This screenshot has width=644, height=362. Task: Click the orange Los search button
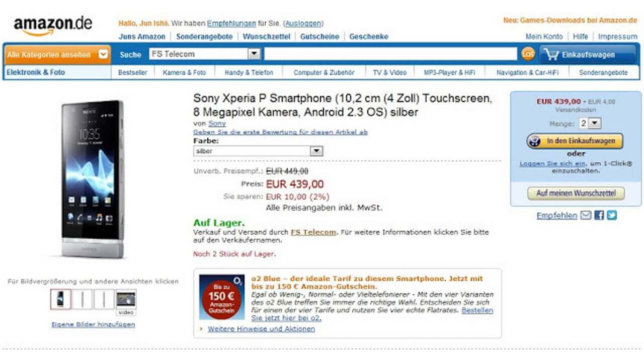point(528,54)
